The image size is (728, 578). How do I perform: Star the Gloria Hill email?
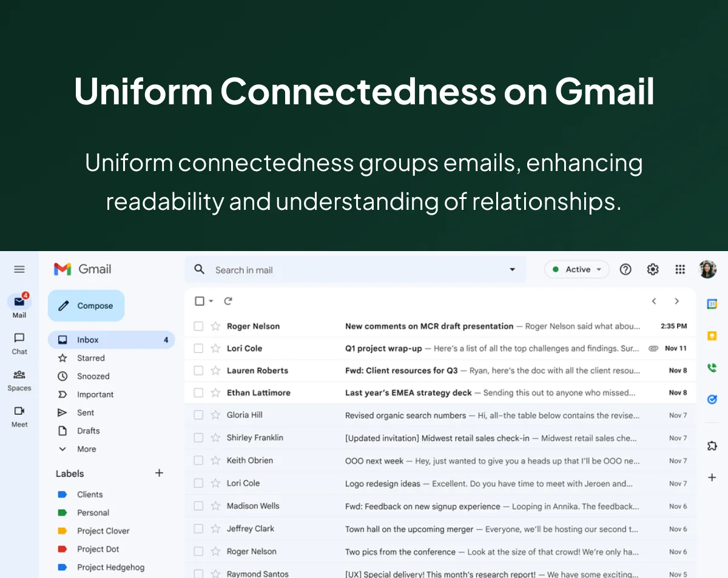215,415
